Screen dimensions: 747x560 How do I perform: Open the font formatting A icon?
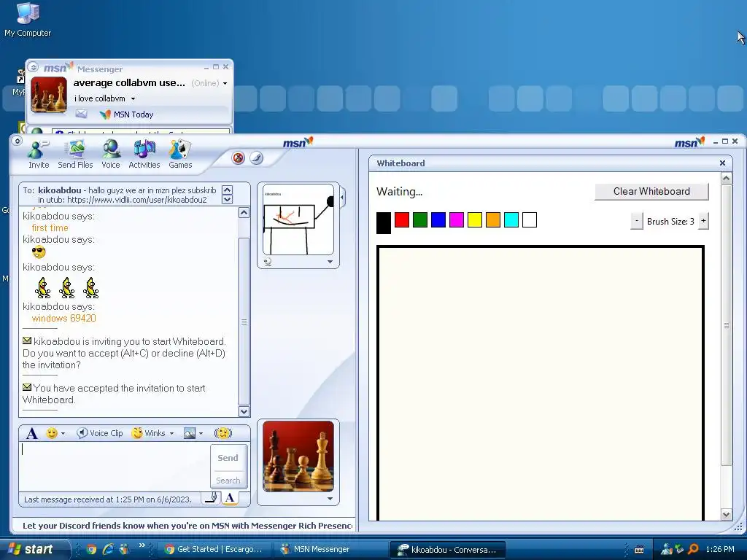[32, 433]
